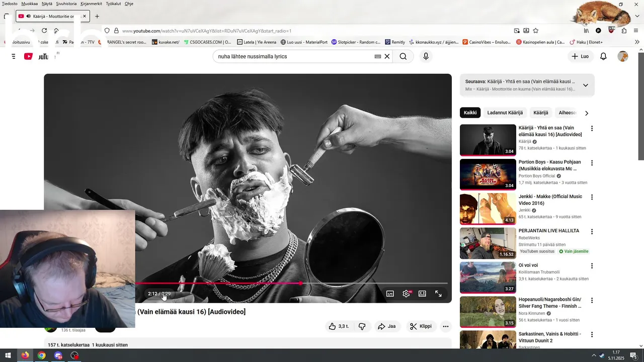Open a new browser tab

pos(97,16)
